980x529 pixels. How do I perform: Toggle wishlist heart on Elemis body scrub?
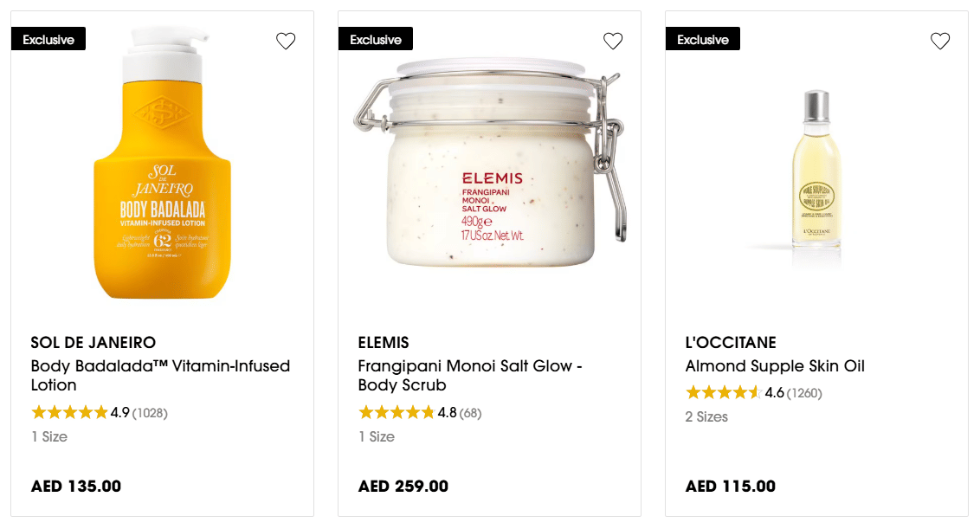(613, 41)
